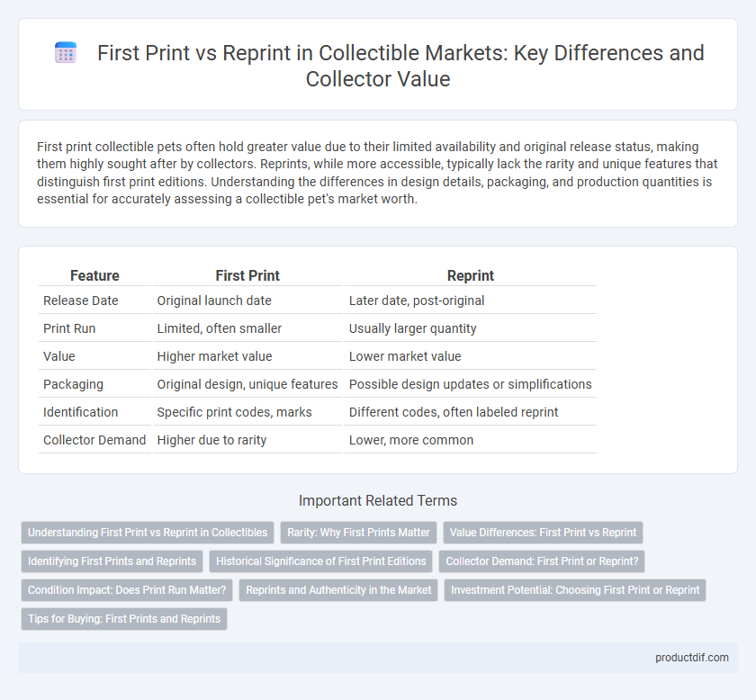Viewport: 756px width, 700px height.
Task: Open 'Tips for Buying: First Prints and Reprints' tag
Action: point(124,619)
